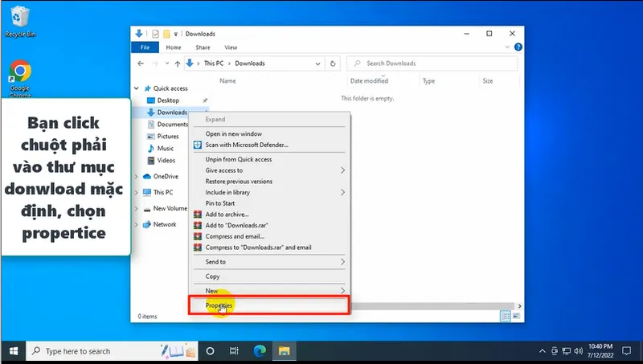
Task: Switch to large thumbnails view icon
Action: [x=516, y=316]
